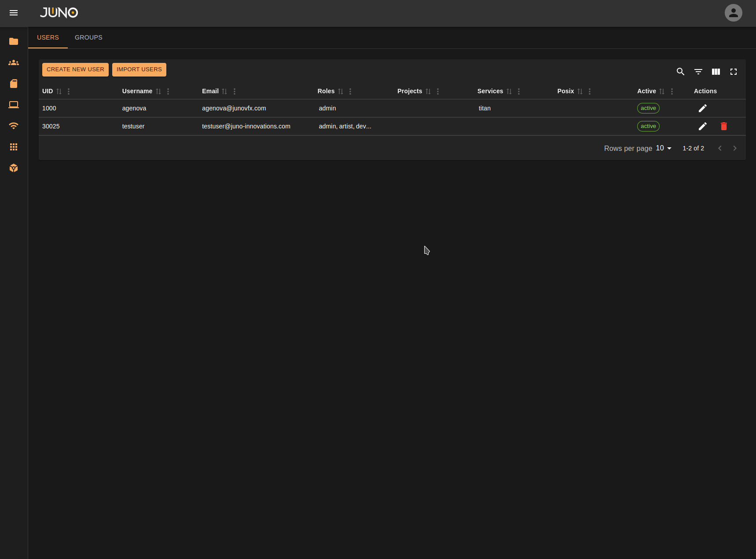
Task: Delete the testuser account
Action: tap(723, 126)
